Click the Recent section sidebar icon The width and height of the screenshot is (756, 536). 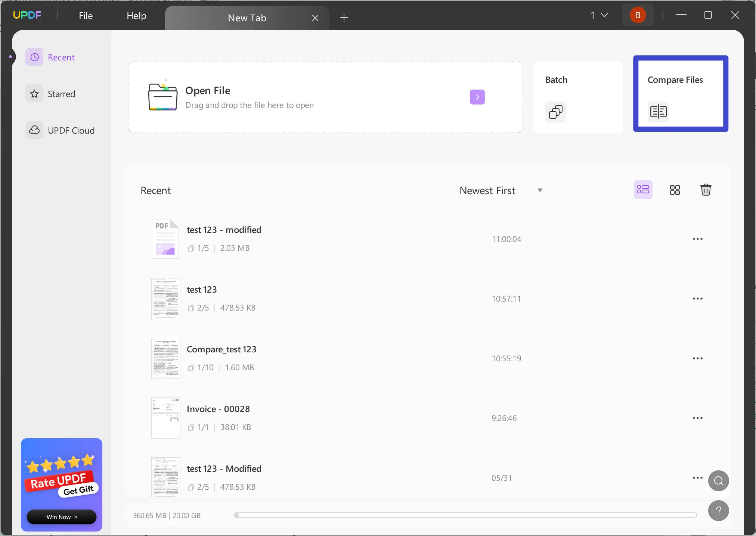pos(34,56)
